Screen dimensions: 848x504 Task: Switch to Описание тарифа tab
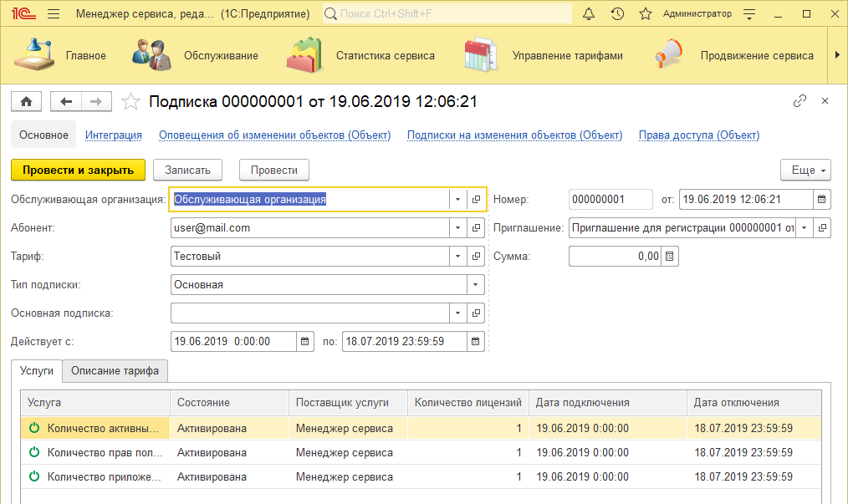115,370
